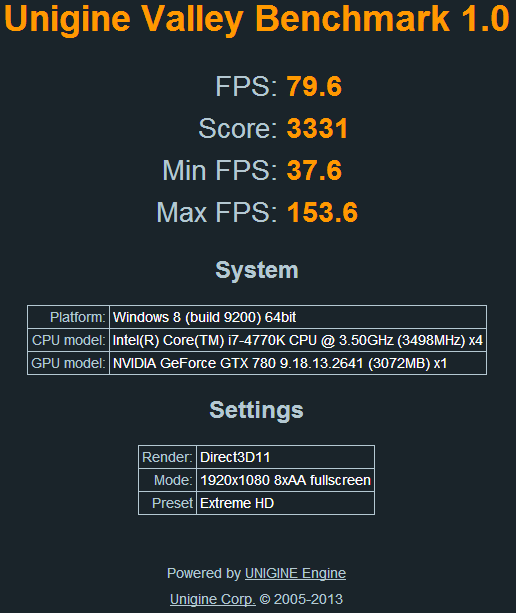Image resolution: width=516 pixels, height=613 pixels.
Task: Click the GPU model: row label
Action: 68,363
